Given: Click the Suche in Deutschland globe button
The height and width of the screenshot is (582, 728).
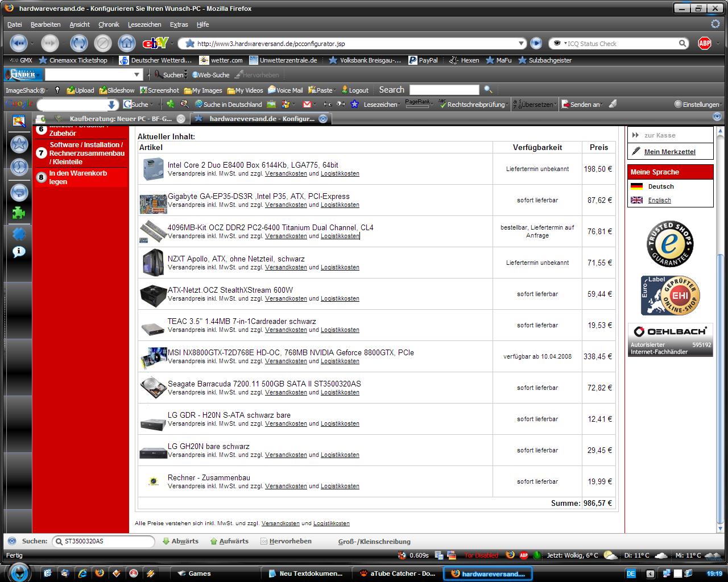Looking at the screenshot, I should [229, 104].
